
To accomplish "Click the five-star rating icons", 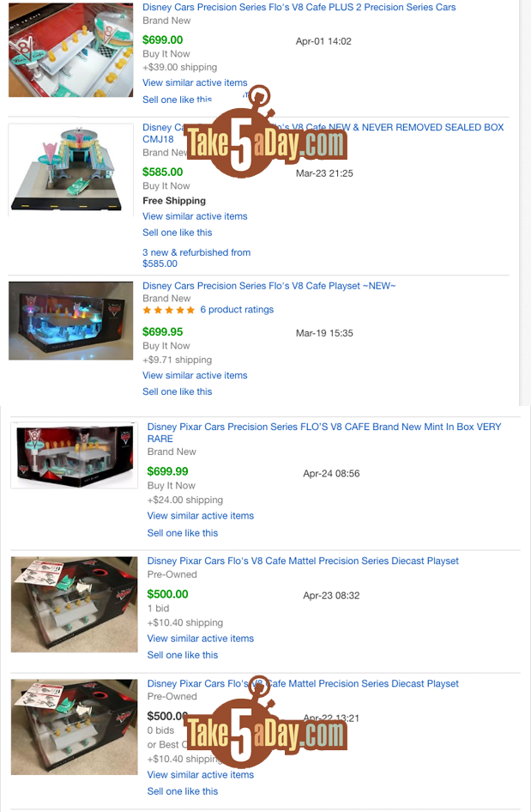I will [169, 310].
